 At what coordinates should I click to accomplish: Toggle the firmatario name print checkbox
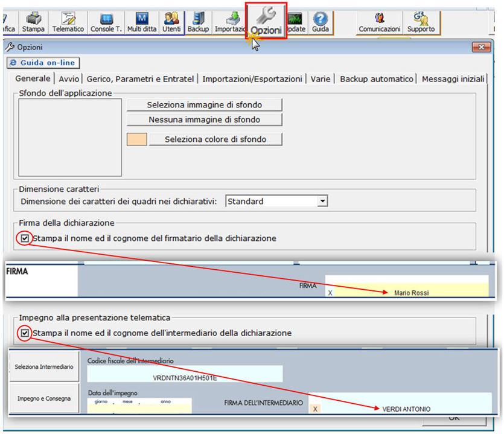coord(25,238)
